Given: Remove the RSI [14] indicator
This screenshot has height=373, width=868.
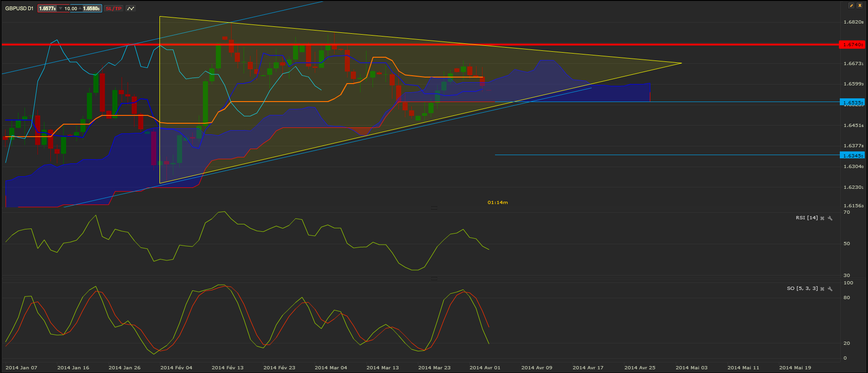Looking at the screenshot, I should (822, 218).
